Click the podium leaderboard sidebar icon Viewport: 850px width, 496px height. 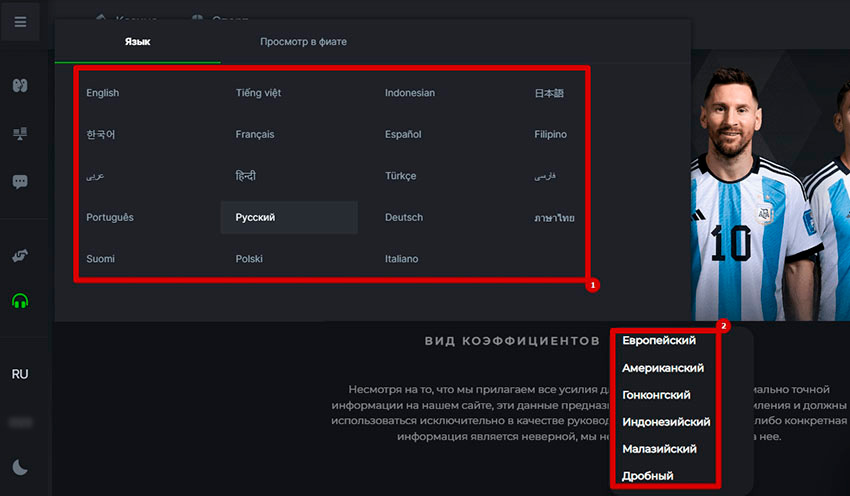click(20, 133)
